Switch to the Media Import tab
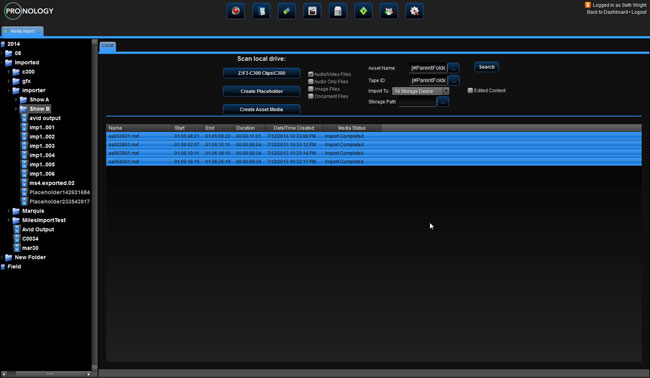This screenshot has width=650, height=378. point(22,31)
